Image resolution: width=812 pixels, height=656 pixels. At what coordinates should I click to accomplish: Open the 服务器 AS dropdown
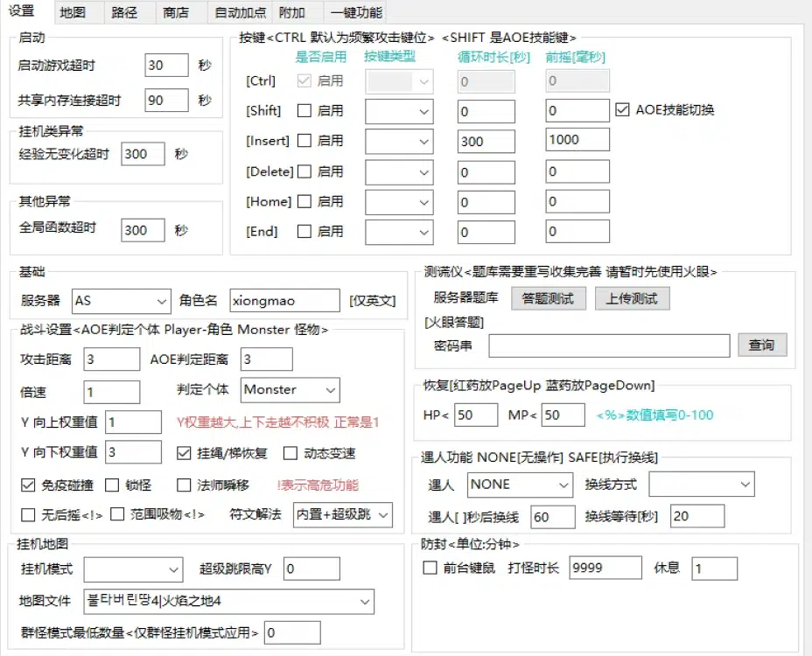121,301
